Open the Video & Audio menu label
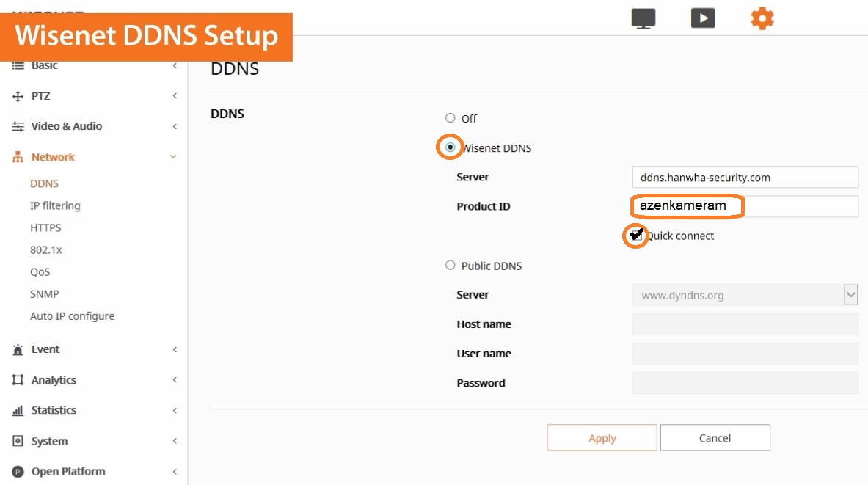Viewport: 868px width, 485px height. point(67,126)
